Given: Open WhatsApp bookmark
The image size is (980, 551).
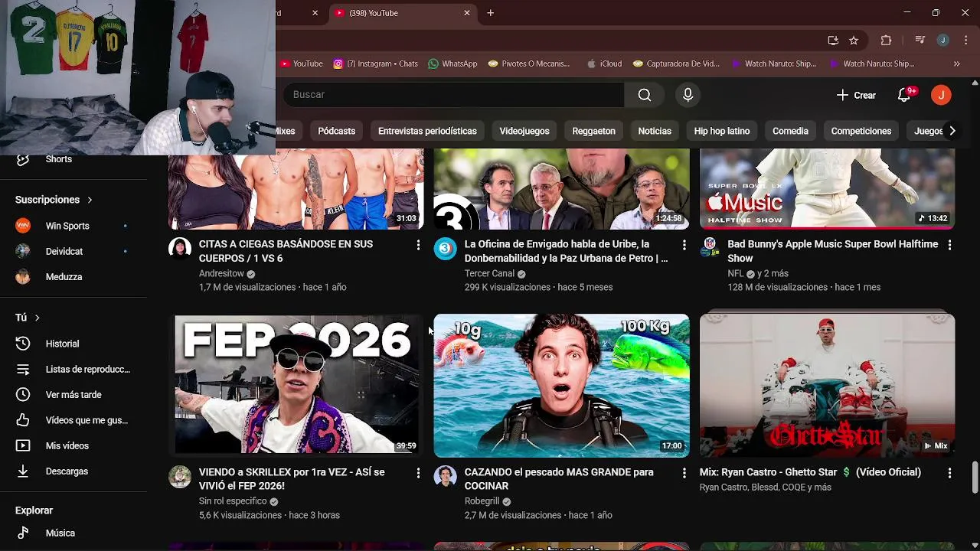Looking at the screenshot, I should tap(452, 64).
